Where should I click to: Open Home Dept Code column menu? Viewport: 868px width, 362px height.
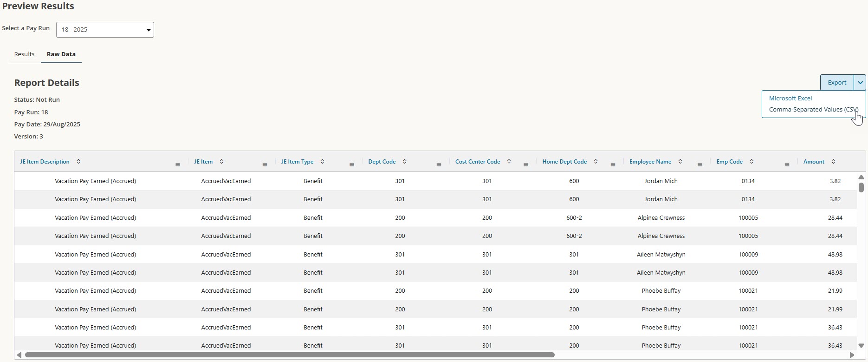pos(613,165)
